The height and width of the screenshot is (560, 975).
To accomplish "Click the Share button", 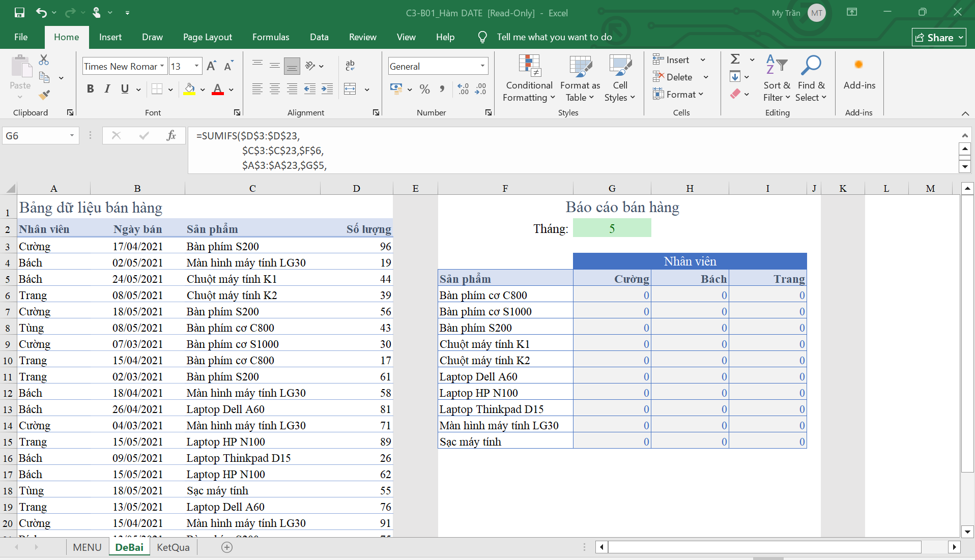I will click(x=938, y=37).
